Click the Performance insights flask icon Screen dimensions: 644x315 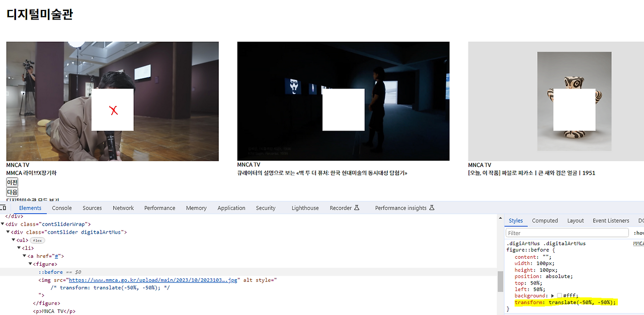coord(432,208)
